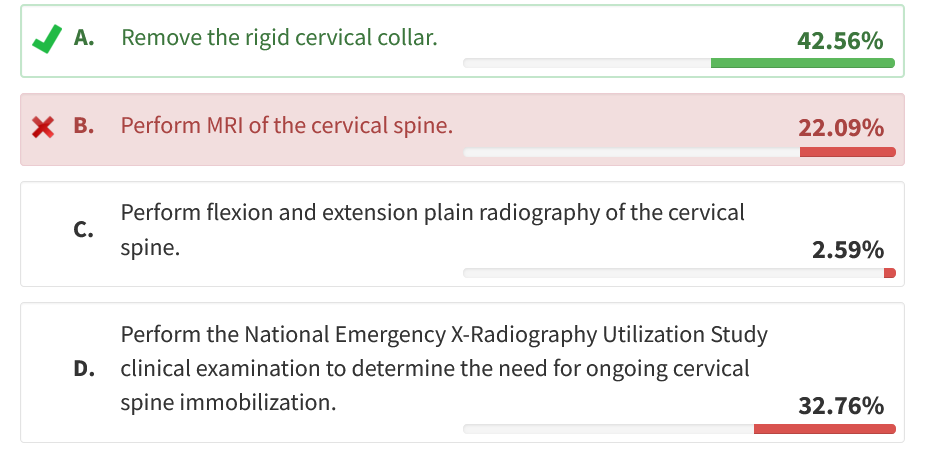Click the 22.09% response percentage
934x456 pixels.
(840, 129)
